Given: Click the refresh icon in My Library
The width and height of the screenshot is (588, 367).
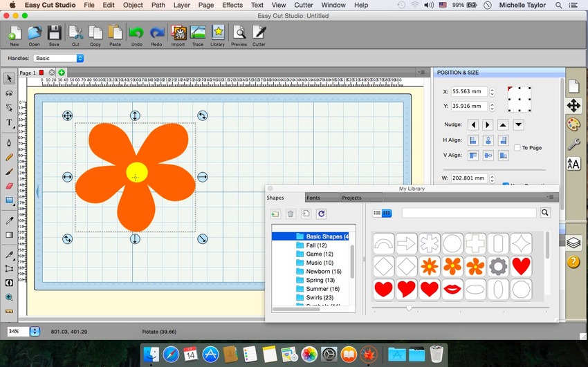Looking at the screenshot, I should coord(322,214).
